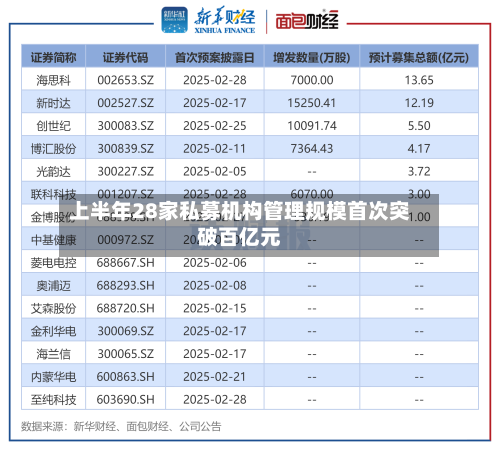500x451 pixels.
Task: Click the code 688720.SH
Action: (126, 309)
